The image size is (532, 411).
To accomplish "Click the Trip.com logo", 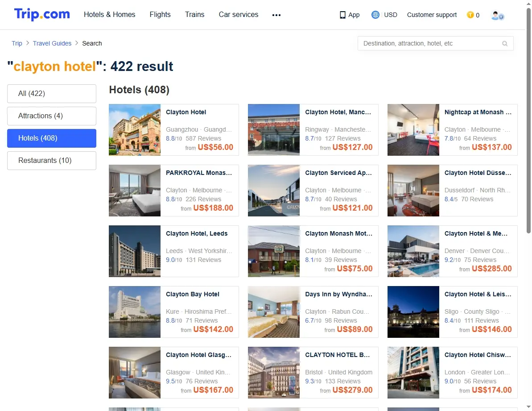I will [x=42, y=14].
